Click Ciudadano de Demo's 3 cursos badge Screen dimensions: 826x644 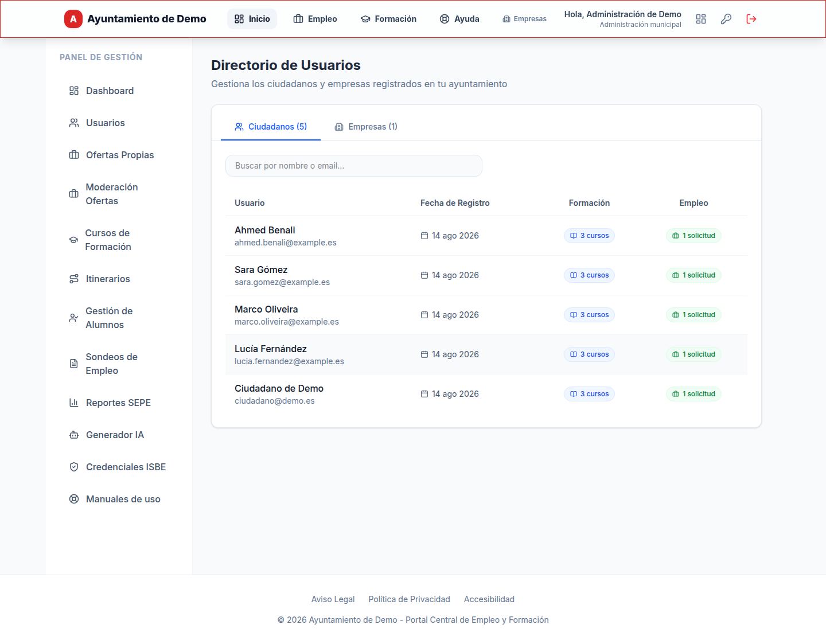589,394
